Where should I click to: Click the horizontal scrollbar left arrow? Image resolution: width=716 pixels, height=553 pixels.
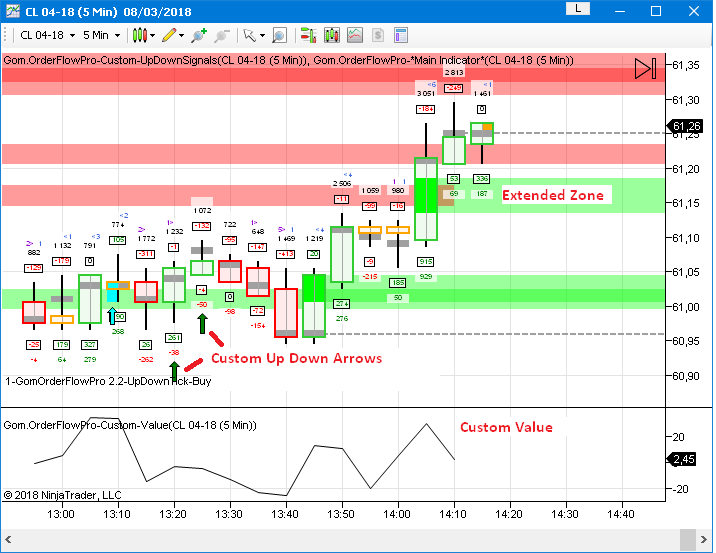[x=8, y=540]
